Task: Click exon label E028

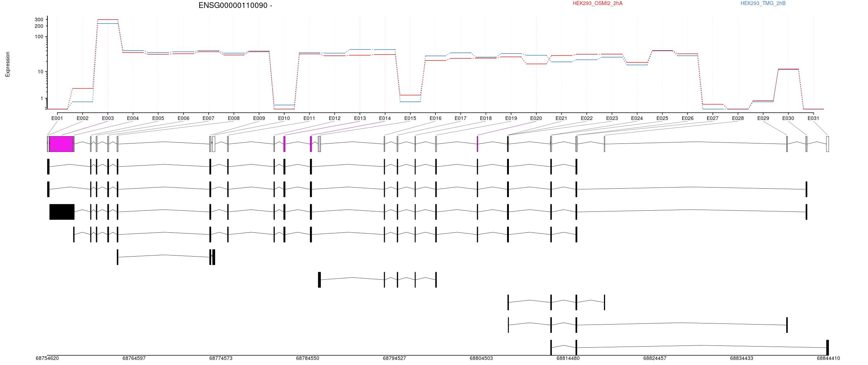Action: click(x=738, y=118)
